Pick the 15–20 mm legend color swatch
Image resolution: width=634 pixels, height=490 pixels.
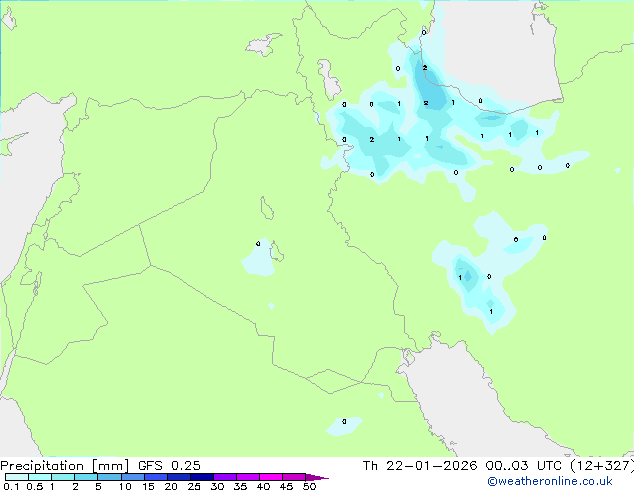point(156,477)
